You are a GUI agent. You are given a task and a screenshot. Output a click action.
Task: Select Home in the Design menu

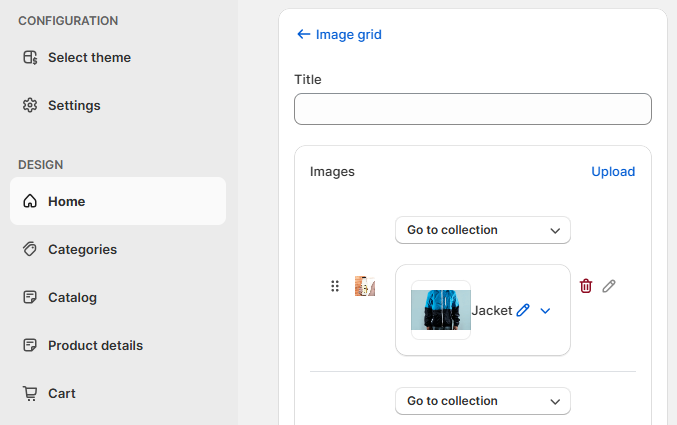[118, 201]
